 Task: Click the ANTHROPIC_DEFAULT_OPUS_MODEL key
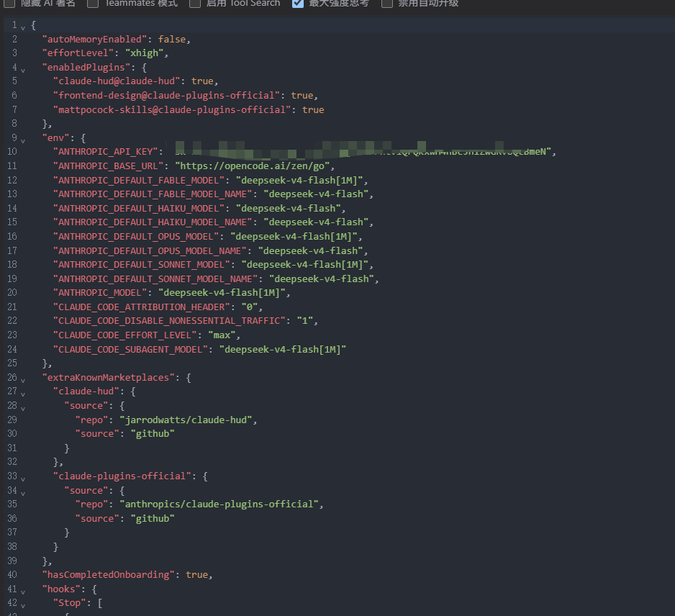pyautogui.click(x=136, y=236)
